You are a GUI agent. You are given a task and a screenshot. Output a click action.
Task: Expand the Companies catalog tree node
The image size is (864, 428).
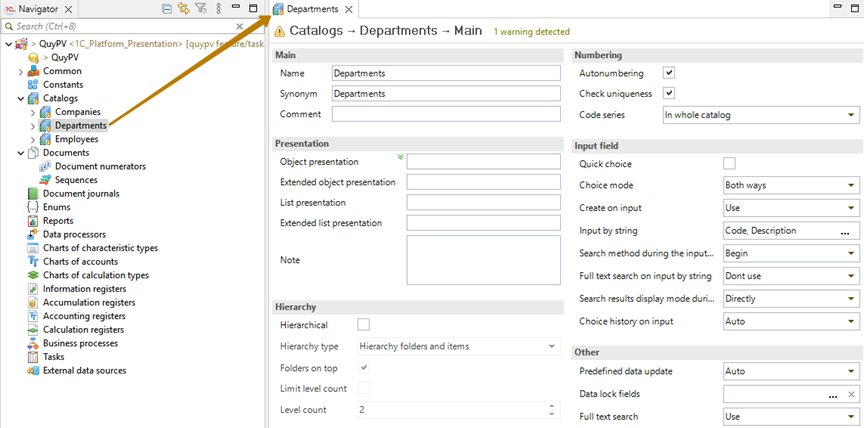33,112
